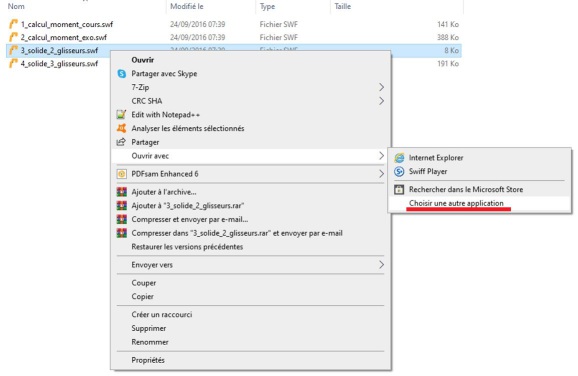
Task: Click the share icon beside Partager
Action: click(121, 142)
